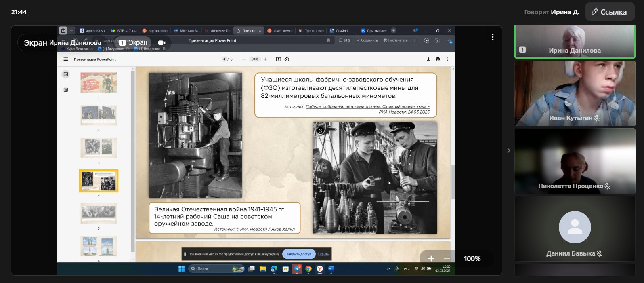Show hidden system tray icons

point(388,269)
